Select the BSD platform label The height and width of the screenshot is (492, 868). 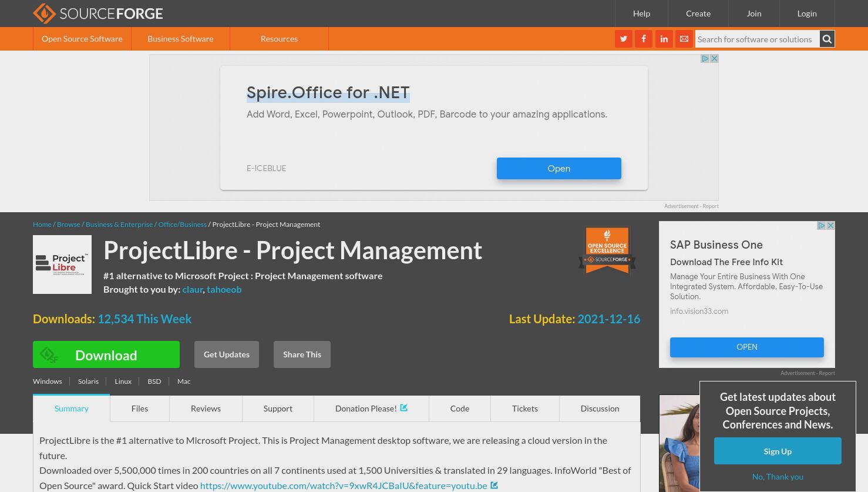pos(154,381)
